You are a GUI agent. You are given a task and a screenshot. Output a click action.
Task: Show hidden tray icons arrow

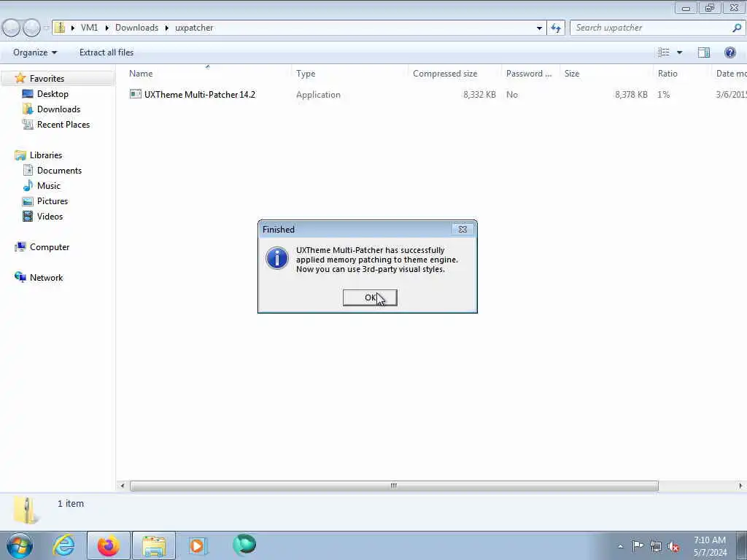point(620,547)
